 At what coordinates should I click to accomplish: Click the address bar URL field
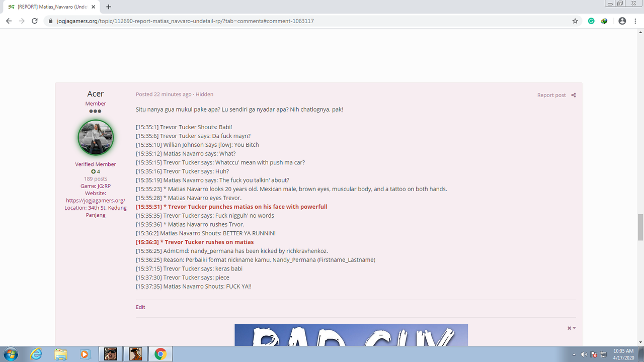point(312,21)
